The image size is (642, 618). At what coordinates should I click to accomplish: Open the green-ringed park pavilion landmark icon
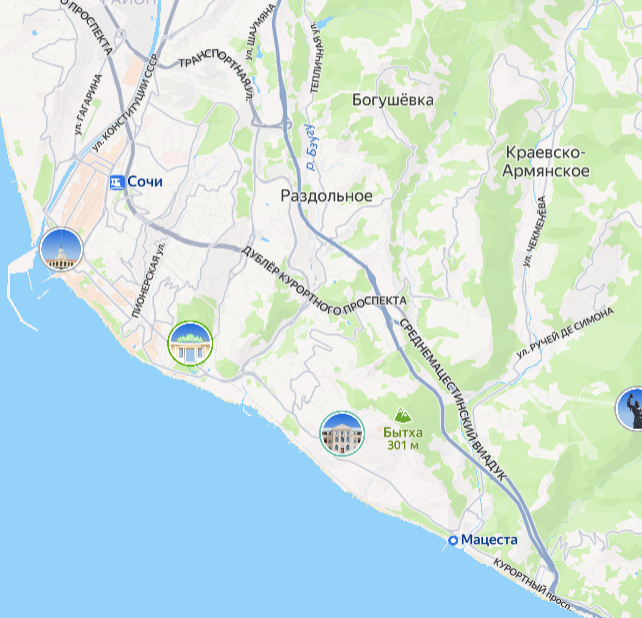[190, 344]
